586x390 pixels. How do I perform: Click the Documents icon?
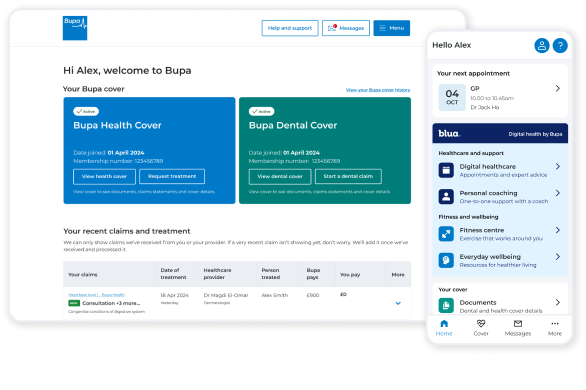pos(446,306)
